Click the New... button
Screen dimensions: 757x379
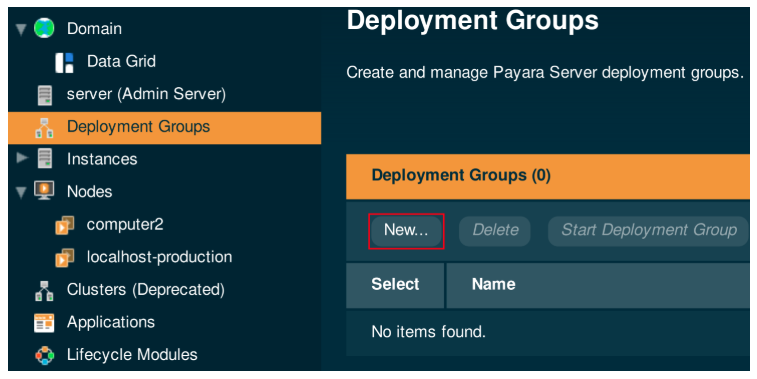[x=406, y=231]
